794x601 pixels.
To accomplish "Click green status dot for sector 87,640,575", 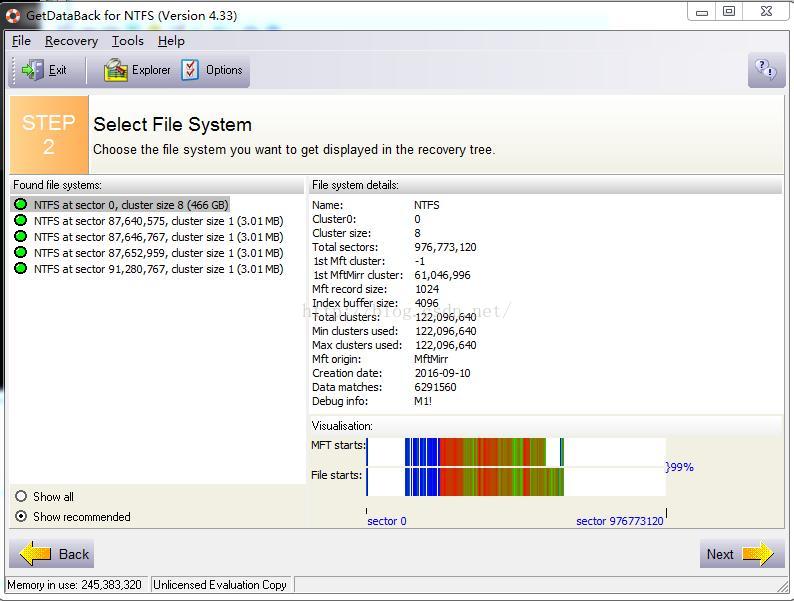I will pyautogui.click(x=21, y=221).
